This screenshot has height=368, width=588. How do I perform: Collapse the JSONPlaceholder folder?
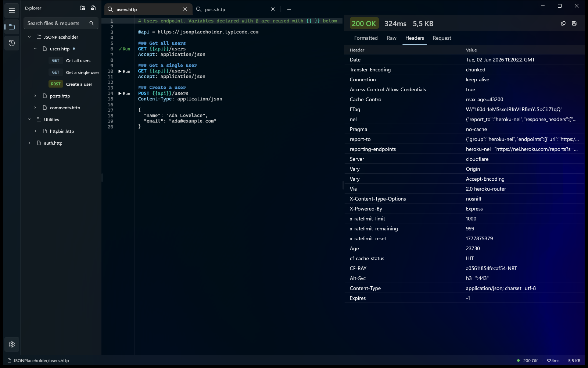click(29, 37)
